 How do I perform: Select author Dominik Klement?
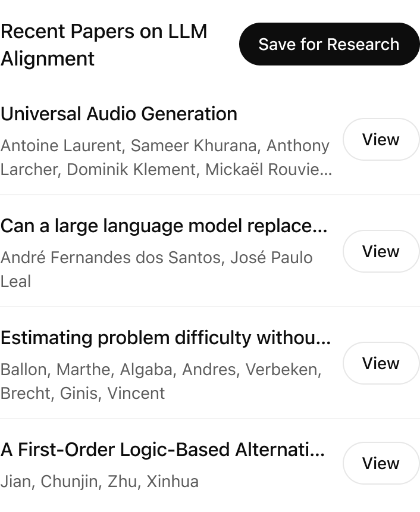pos(131,170)
